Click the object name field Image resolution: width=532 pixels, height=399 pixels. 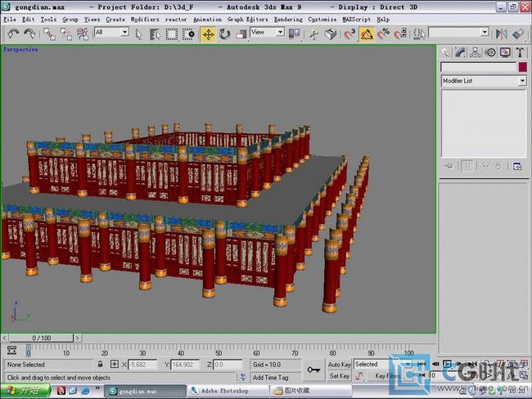click(x=479, y=67)
